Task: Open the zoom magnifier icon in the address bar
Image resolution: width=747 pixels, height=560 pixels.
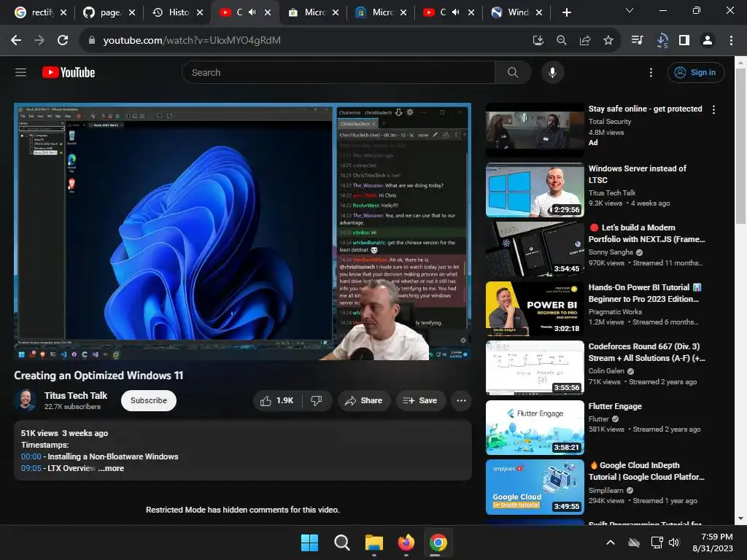Action: tap(561, 41)
